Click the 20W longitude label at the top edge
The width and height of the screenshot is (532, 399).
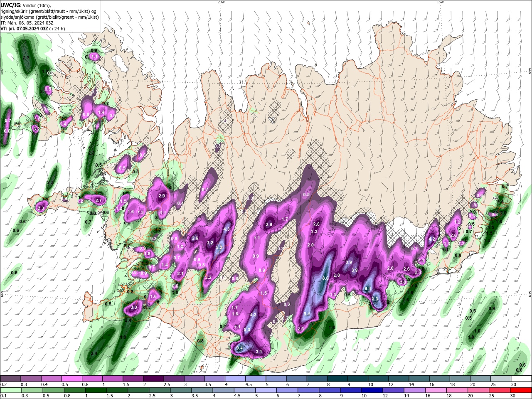pyautogui.click(x=221, y=2)
